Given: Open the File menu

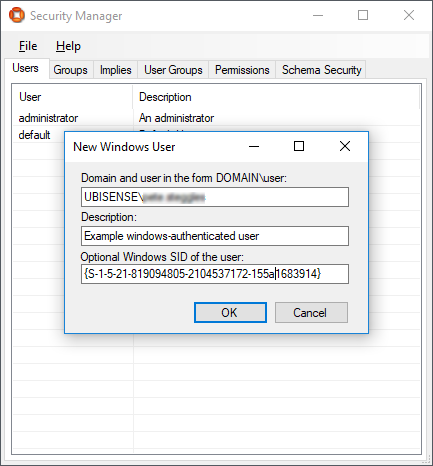Looking at the screenshot, I should pos(28,46).
